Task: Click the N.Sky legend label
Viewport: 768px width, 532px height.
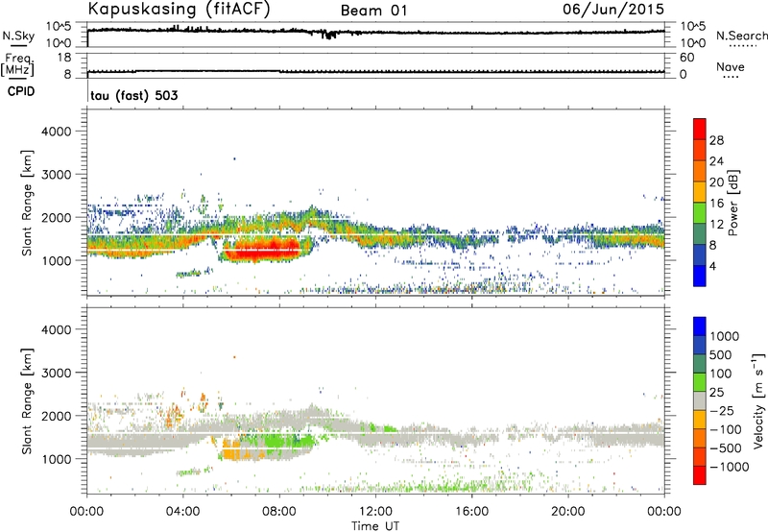Action: tap(18, 36)
